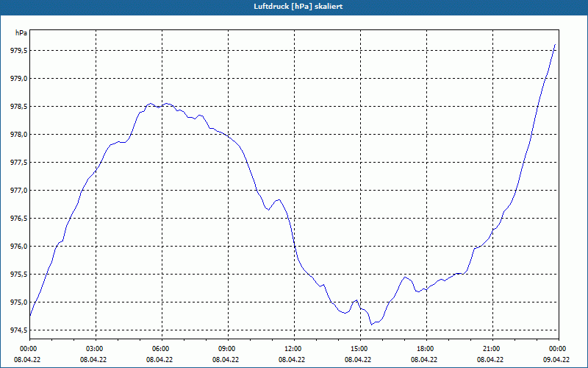Click the 08.04.22 date beneath 21:00

(490, 360)
